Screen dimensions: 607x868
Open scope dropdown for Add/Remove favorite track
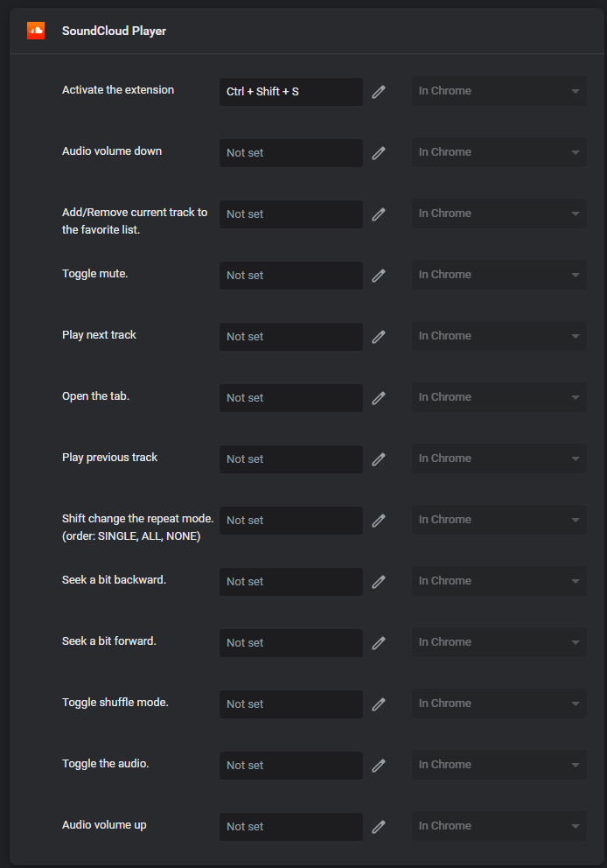pos(499,213)
